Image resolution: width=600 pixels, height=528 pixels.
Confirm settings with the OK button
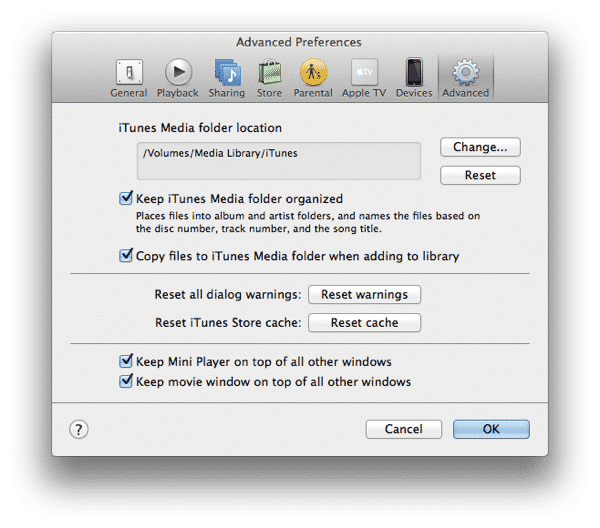click(x=491, y=429)
